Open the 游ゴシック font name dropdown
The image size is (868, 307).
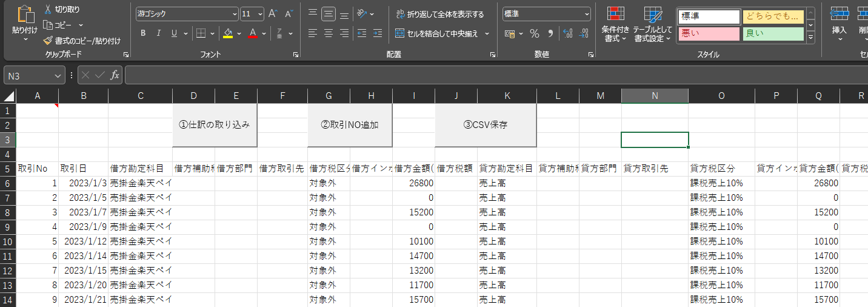pos(235,13)
